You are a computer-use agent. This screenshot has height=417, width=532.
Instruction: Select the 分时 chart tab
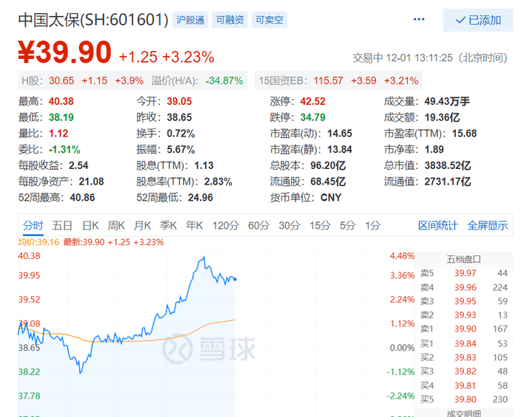pyautogui.click(x=33, y=225)
